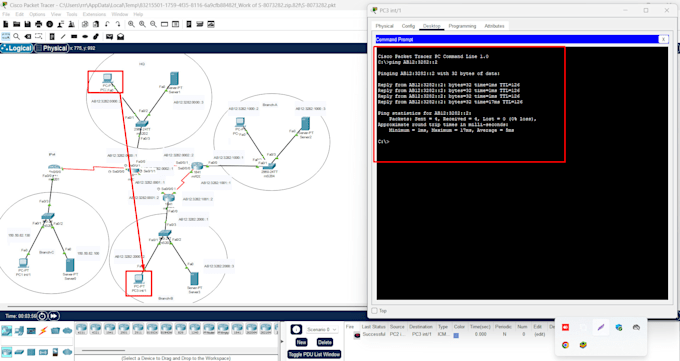
Task: Expand the PDU panel side arrow
Action: point(281,341)
